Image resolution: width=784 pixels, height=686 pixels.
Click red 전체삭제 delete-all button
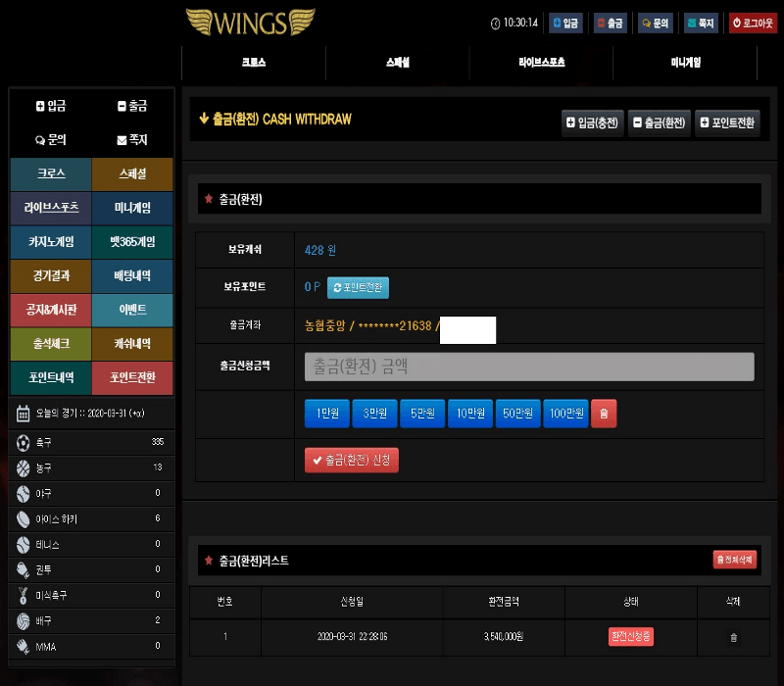[734, 560]
